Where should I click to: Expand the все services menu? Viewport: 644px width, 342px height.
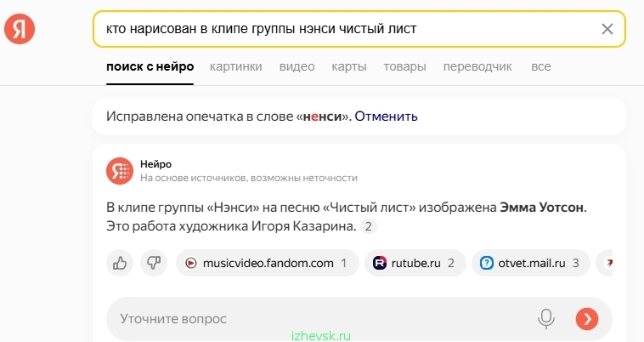(x=541, y=66)
